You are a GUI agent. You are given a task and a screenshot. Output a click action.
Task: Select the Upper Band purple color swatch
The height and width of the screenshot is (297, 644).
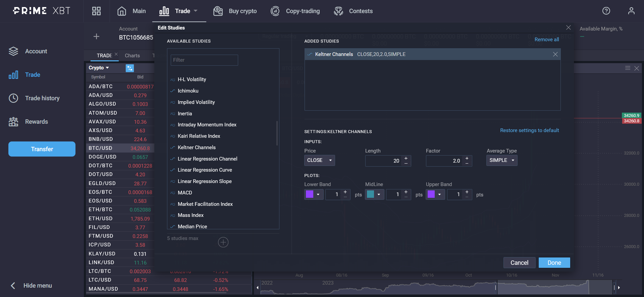coord(431,194)
